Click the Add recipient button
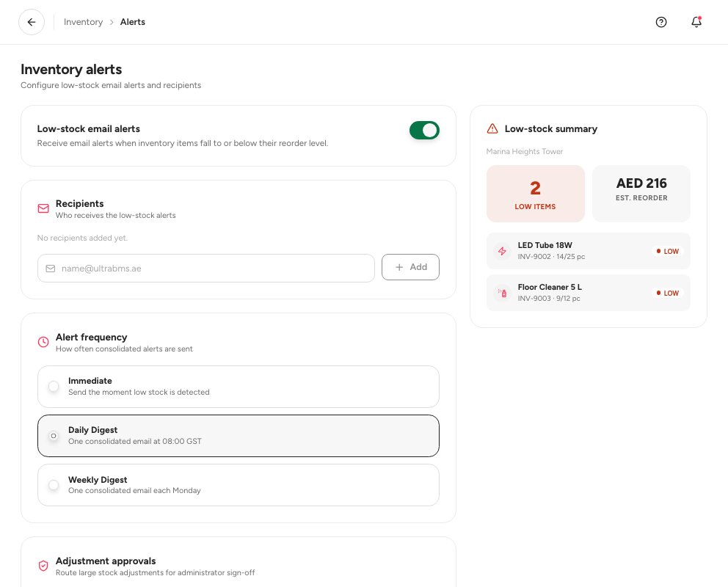 pyautogui.click(x=410, y=267)
